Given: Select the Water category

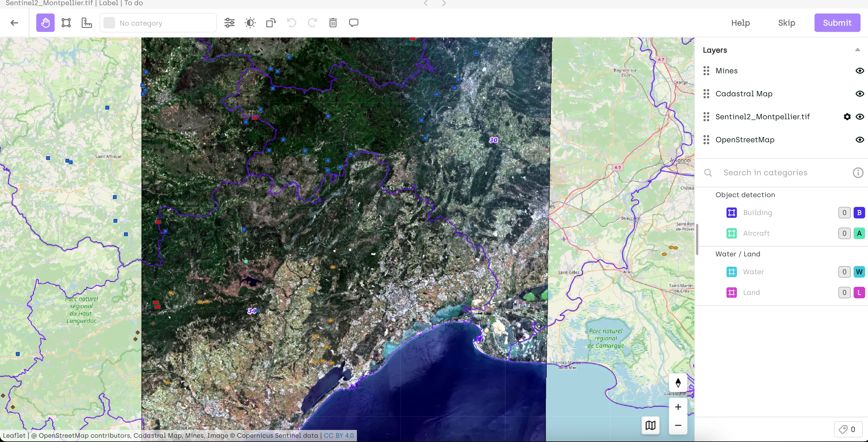Looking at the screenshot, I should point(753,272).
